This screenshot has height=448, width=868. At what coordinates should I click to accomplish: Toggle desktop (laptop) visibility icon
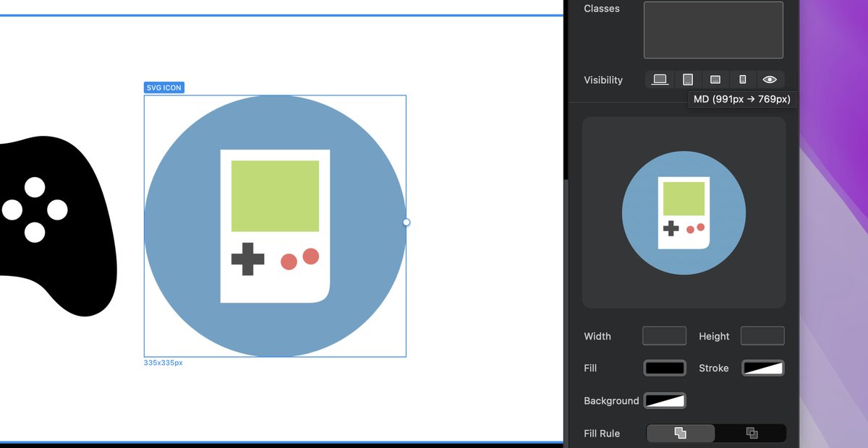660,79
